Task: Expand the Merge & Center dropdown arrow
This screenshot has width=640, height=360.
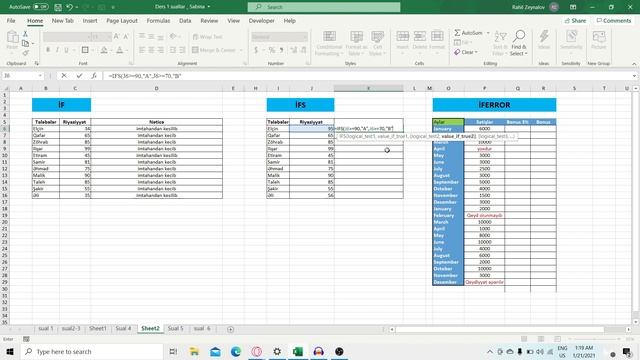Action: point(241,50)
